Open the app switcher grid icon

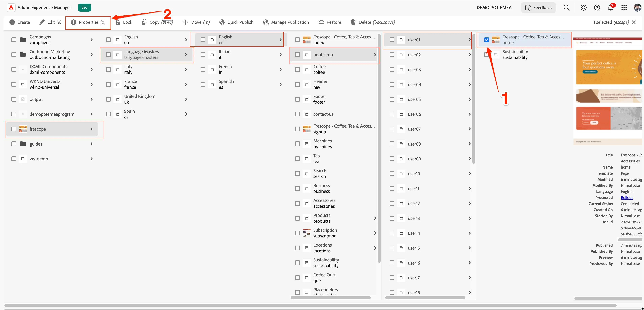tap(624, 7)
